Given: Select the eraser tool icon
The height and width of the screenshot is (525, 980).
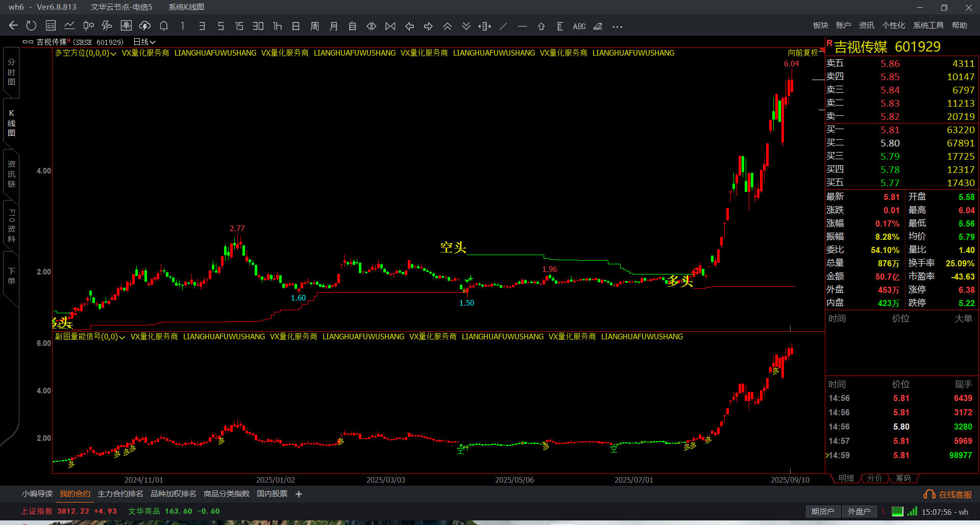Looking at the screenshot, I should pyautogui.click(x=598, y=26).
